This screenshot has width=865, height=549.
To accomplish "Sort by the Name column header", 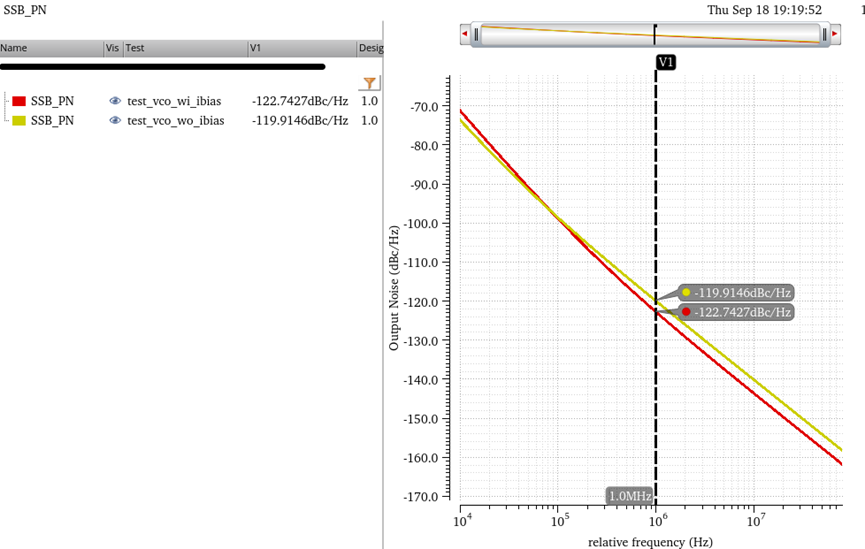I will (x=50, y=48).
